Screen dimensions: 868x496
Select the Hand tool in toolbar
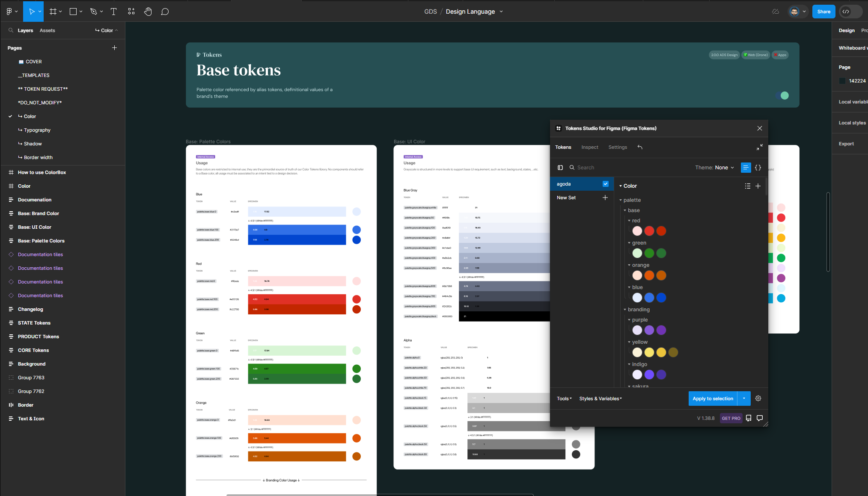point(148,12)
